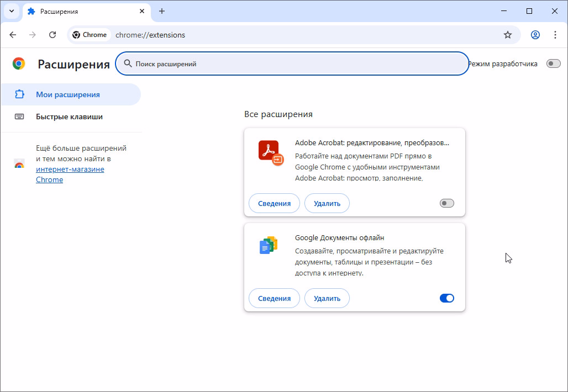Click the search magnifier icon
Screen dimensions: 568x392
tap(128, 63)
